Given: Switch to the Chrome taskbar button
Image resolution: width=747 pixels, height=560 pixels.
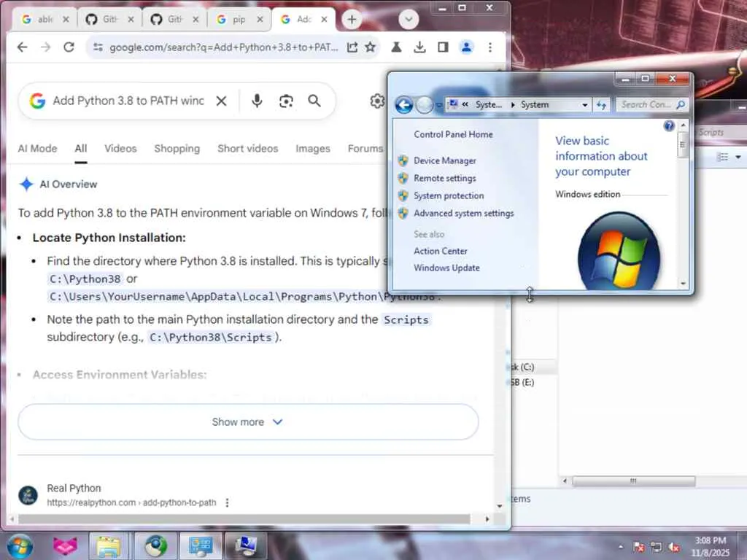Looking at the screenshot, I should 156,546.
